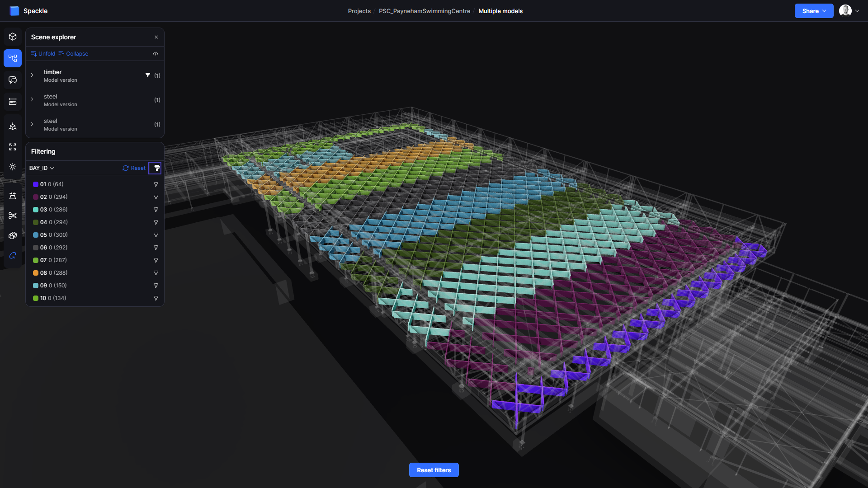Activate the Section box scissors tool
This screenshot has height=488, width=868.
point(13,216)
